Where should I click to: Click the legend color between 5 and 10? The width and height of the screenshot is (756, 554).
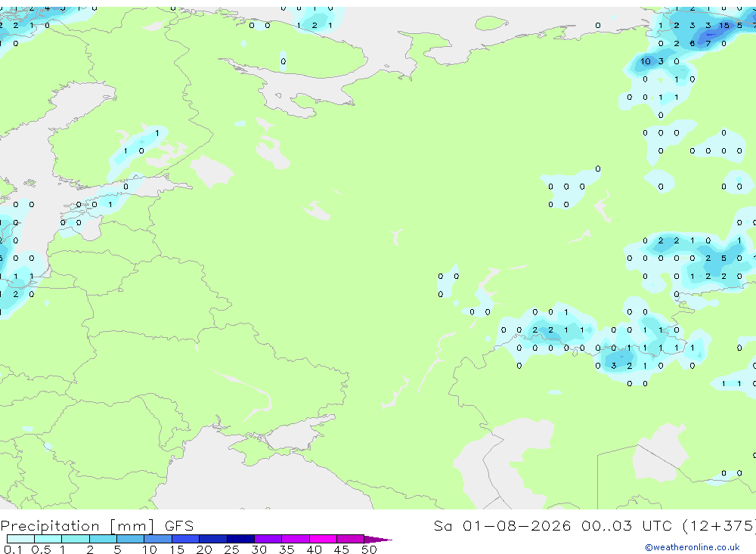click(130, 539)
